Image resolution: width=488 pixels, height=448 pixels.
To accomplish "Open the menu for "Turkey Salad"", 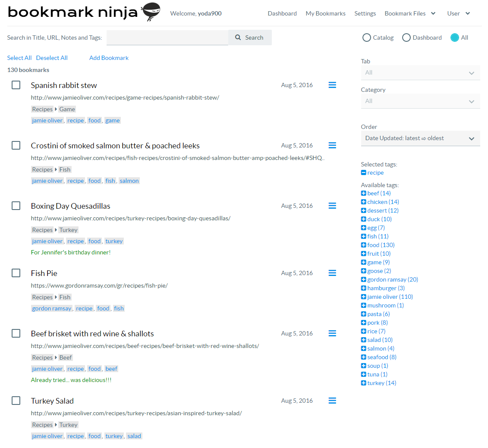I will 332,401.
